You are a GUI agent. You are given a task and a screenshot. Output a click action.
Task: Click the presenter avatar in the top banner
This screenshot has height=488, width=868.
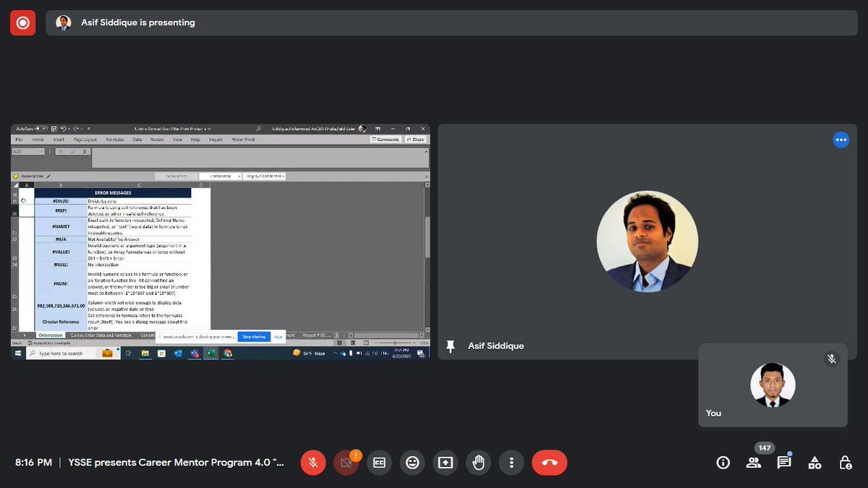[x=64, y=22]
